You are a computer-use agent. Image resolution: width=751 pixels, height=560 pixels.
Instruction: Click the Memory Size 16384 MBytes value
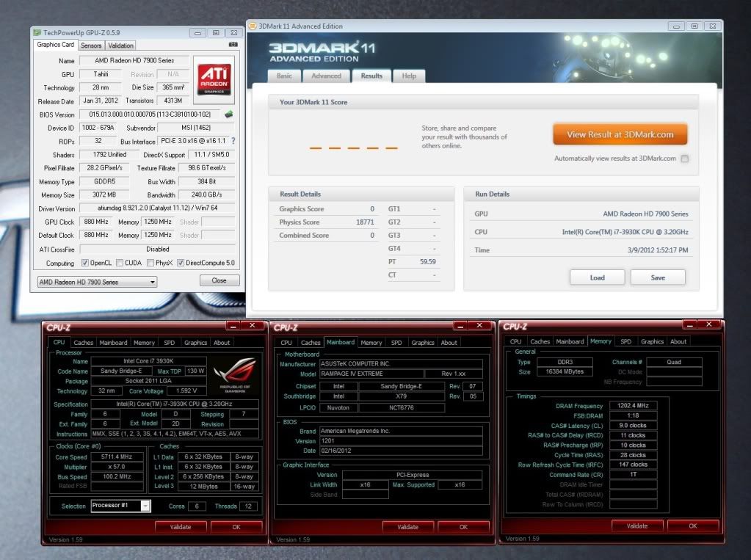(565, 371)
